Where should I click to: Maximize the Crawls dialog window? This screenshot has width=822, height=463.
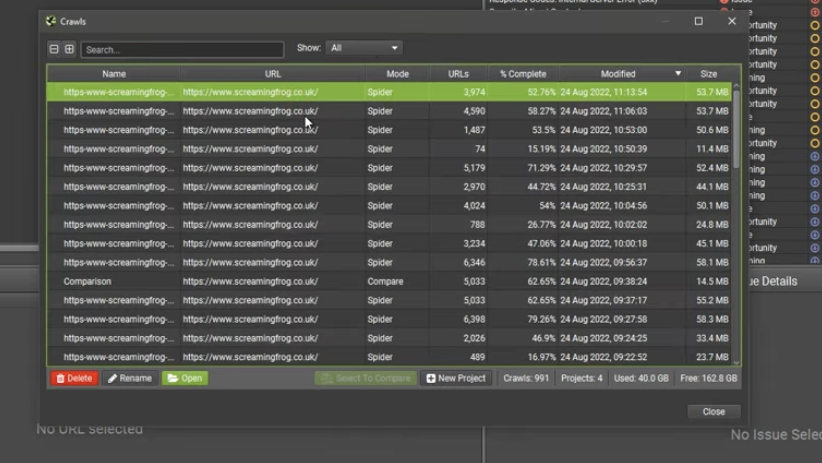698,21
